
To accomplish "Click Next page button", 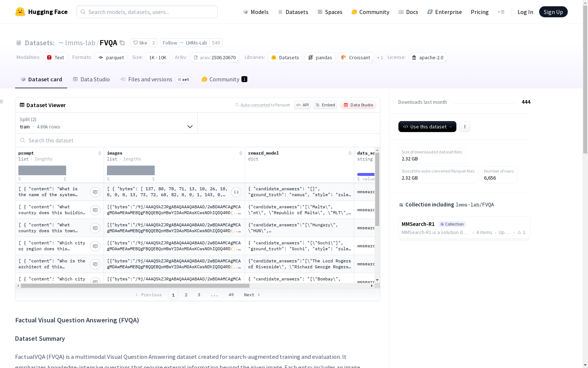I will coord(252,295).
